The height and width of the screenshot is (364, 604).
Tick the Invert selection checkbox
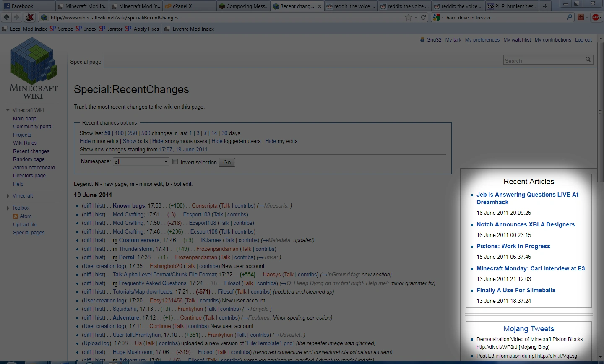(175, 162)
